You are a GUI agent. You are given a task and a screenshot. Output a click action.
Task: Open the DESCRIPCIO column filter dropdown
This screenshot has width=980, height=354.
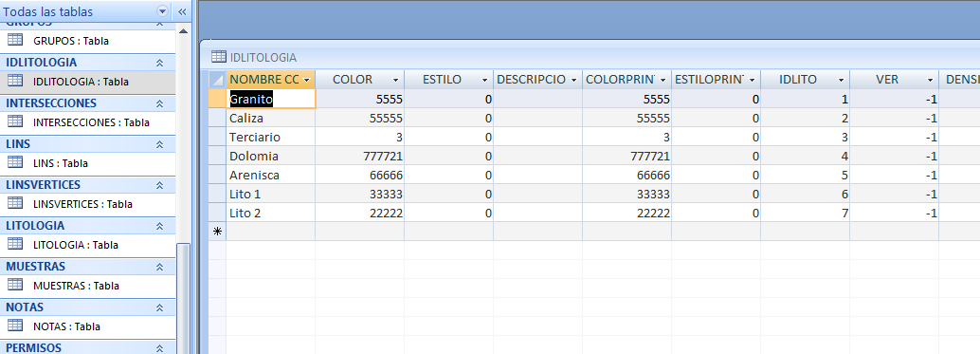pyautogui.click(x=573, y=80)
